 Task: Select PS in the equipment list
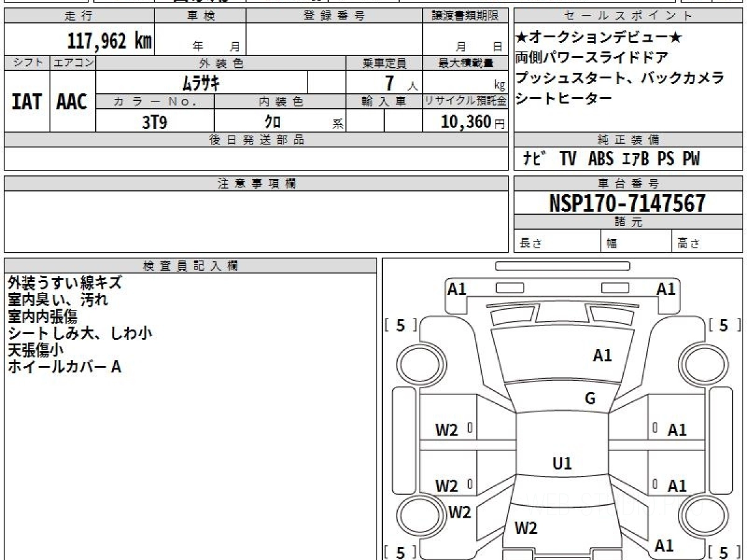[665, 159]
